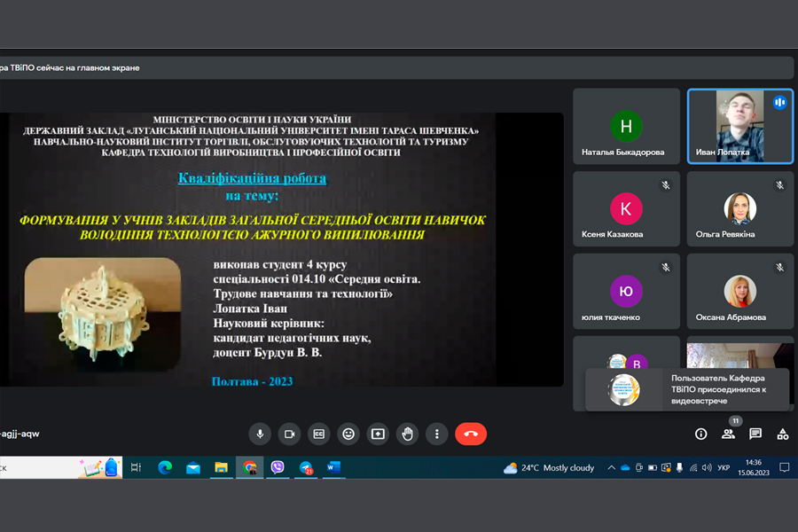
Task: Open File Explorer from taskbar
Action: tap(221, 467)
